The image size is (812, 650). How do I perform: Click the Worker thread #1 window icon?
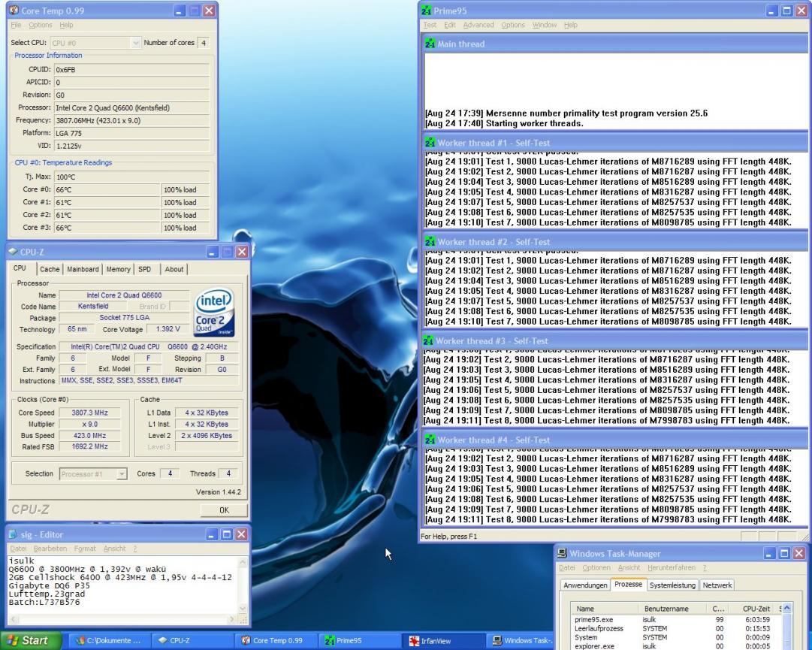tap(430, 143)
